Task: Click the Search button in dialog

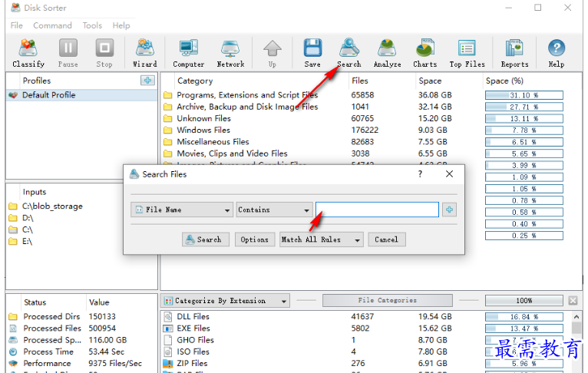Action: tap(206, 239)
